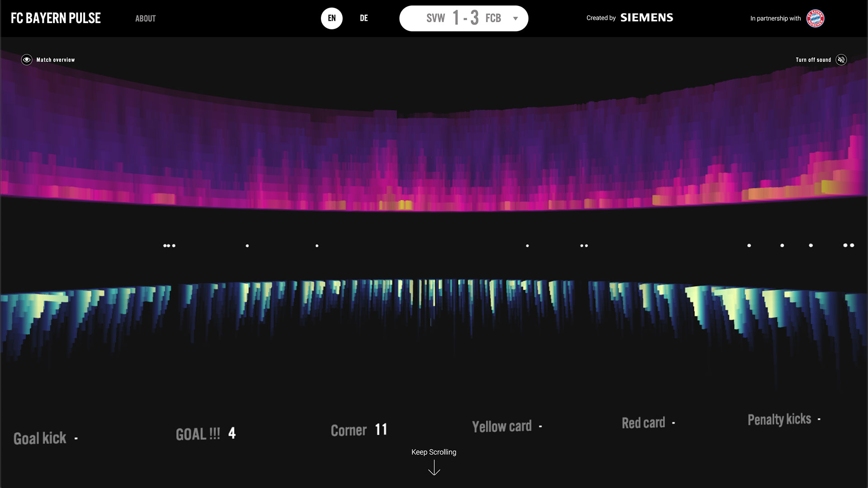
Task: Open the SVW 1-3 FCB match picker
Action: (464, 18)
